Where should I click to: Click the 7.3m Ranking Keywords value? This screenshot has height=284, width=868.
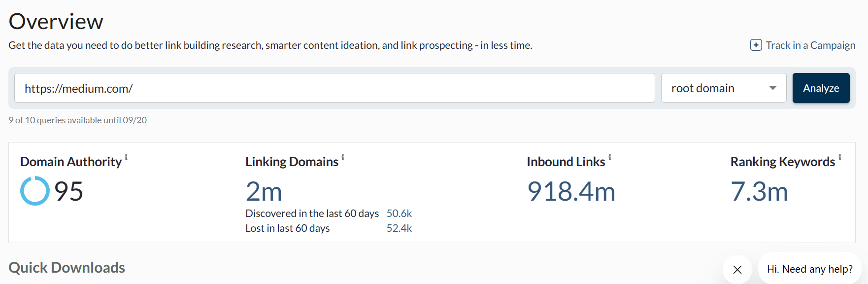tap(760, 191)
